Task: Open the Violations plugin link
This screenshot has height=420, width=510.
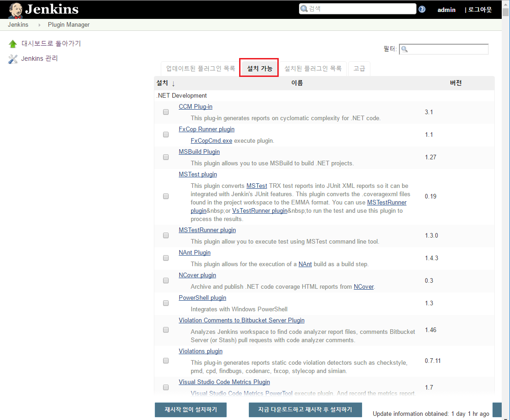Action: (201, 351)
